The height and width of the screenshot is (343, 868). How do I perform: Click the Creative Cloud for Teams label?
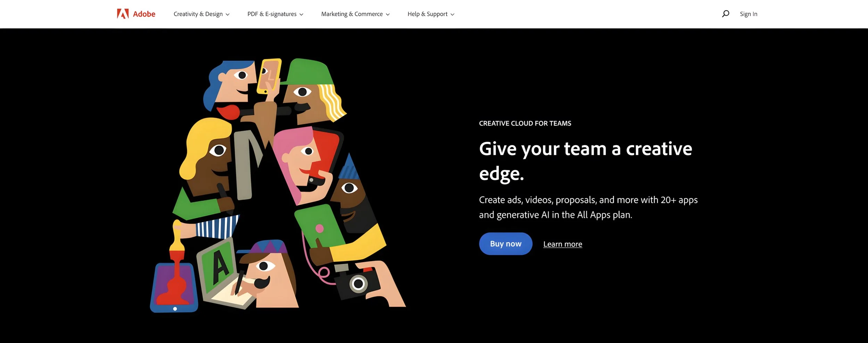(x=525, y=123)
